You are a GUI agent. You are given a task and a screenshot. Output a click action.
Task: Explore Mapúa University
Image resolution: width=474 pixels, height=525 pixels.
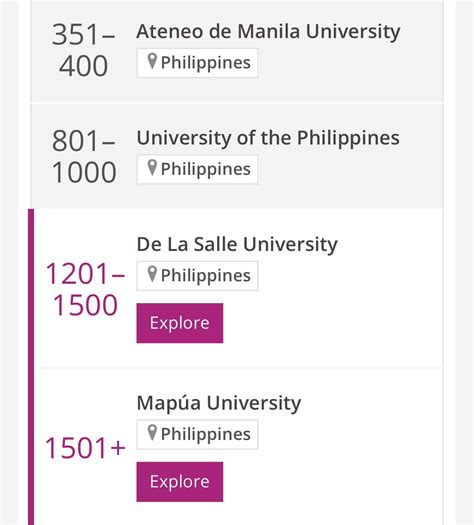(180, 482)
